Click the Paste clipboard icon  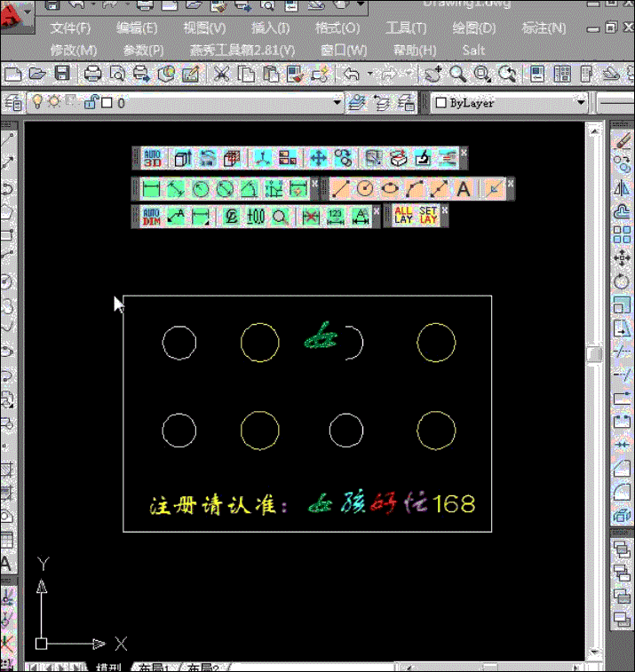point(271,74)
